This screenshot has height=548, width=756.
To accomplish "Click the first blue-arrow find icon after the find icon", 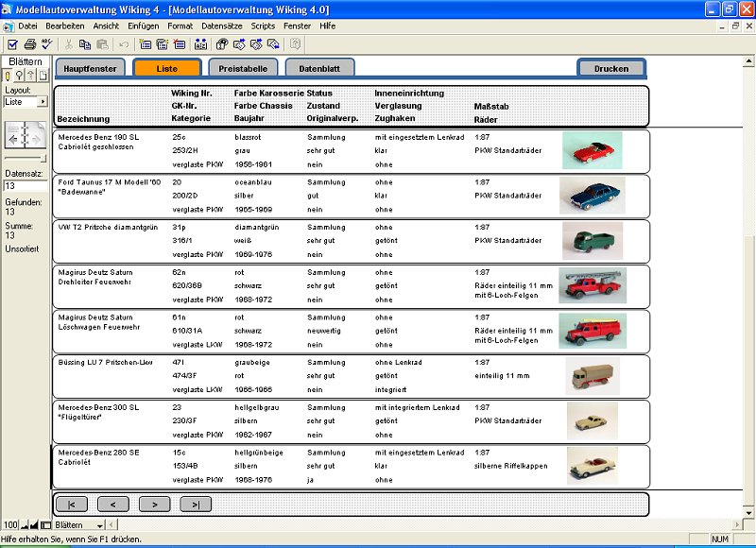I will (239, 44).
